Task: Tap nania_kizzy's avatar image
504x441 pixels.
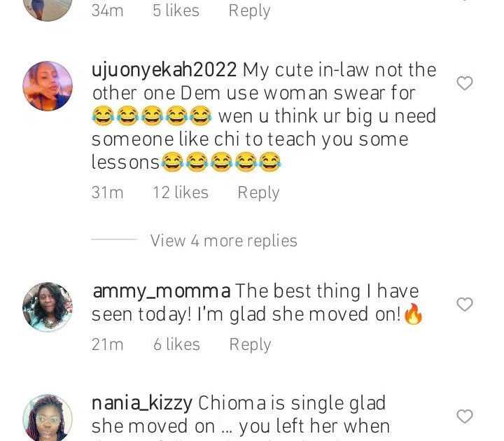Action: [x=48, y=419]
